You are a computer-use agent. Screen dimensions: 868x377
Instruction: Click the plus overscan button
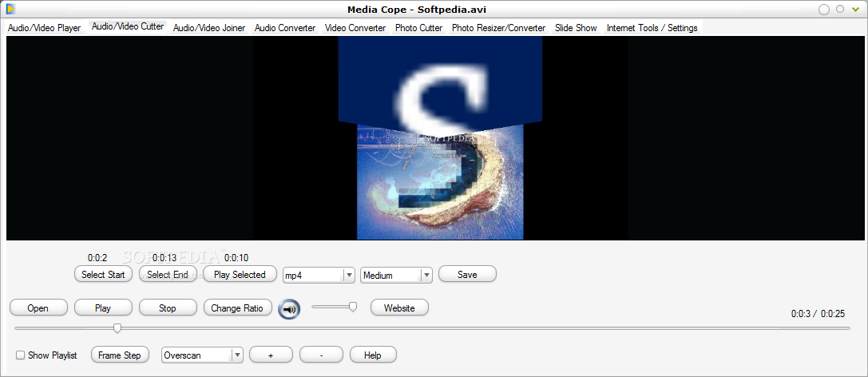(x=271, y=355)
